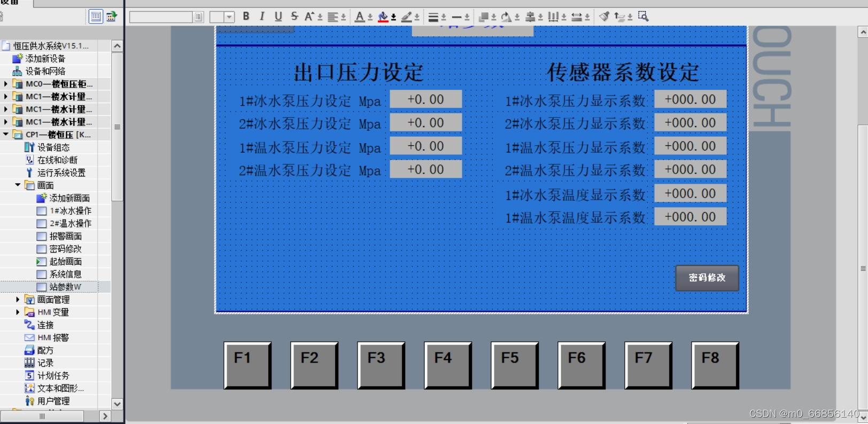
Task: Click the 1#冰水泵压力设定 value field
Action: [x=426, y=99]
